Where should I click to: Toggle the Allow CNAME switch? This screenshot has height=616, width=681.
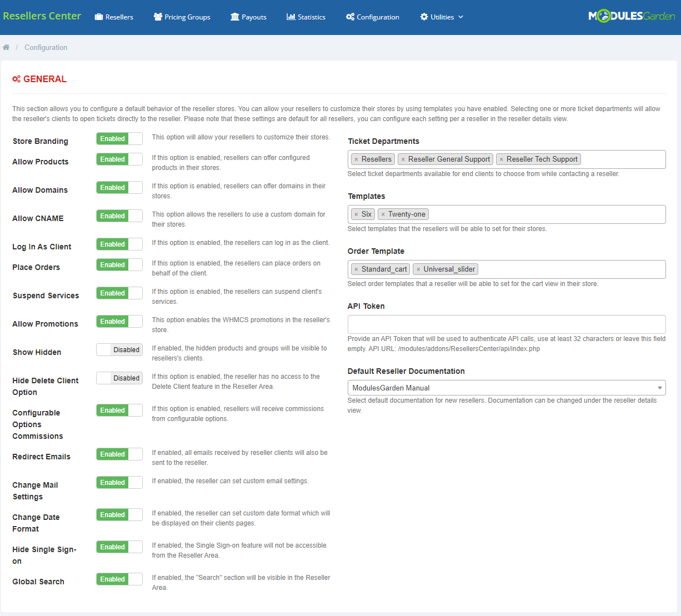pos(119,216)
